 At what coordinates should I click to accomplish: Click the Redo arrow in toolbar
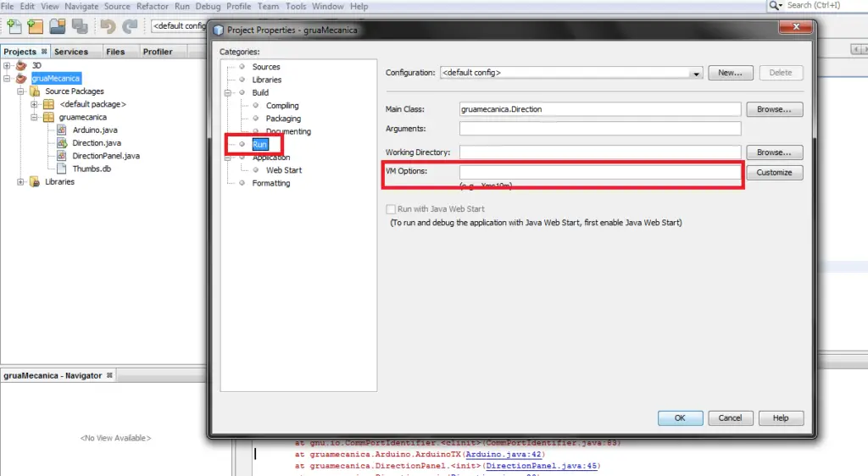point(130,26)
